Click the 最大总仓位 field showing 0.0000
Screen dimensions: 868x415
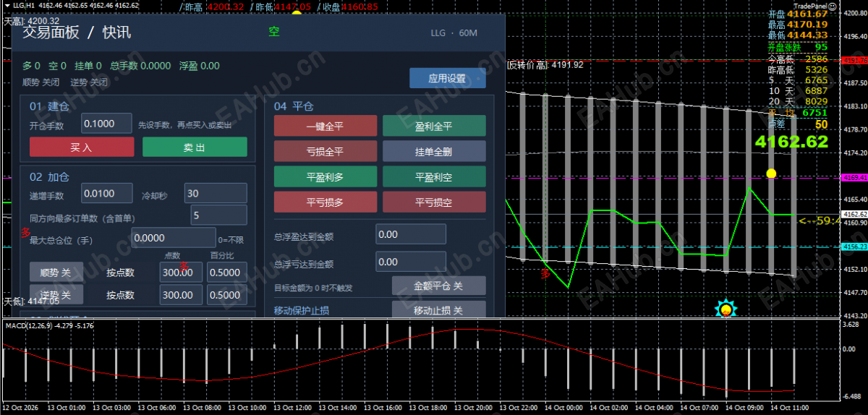pyautogui.click(x=173, y=238)
